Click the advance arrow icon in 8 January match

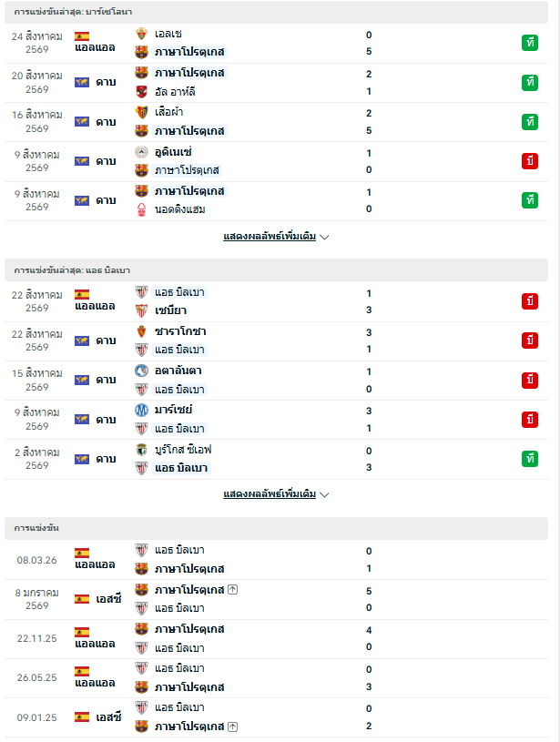(x=232, y=590)
